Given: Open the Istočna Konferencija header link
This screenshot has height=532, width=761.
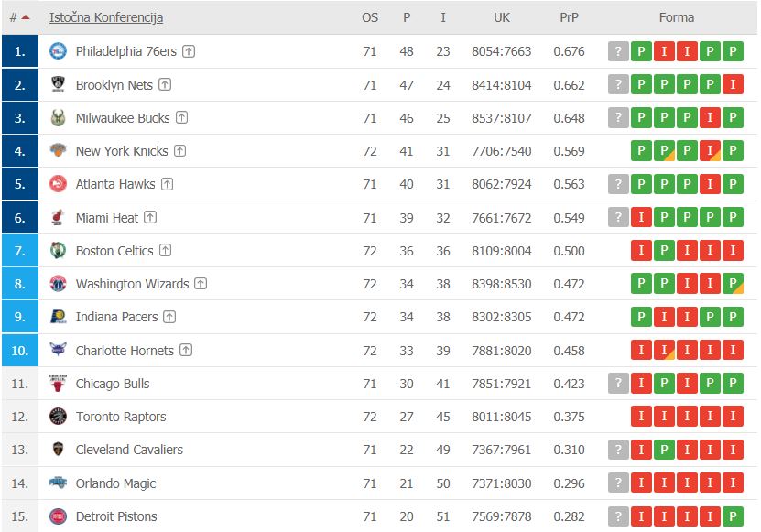Looking at the screenshot, I should [106, 17].
